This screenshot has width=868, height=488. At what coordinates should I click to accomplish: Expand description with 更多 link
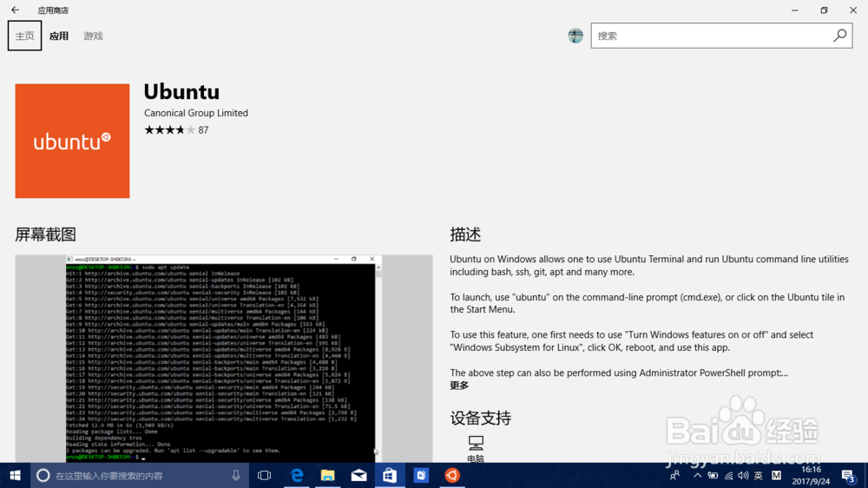(459, 386)
